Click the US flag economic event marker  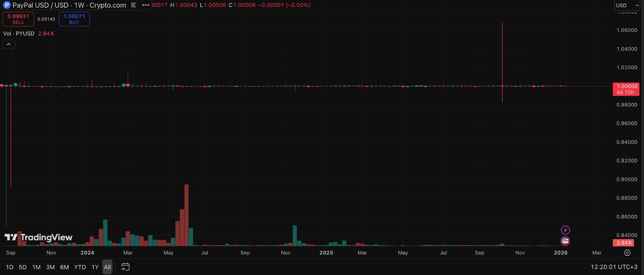(566, 241)
